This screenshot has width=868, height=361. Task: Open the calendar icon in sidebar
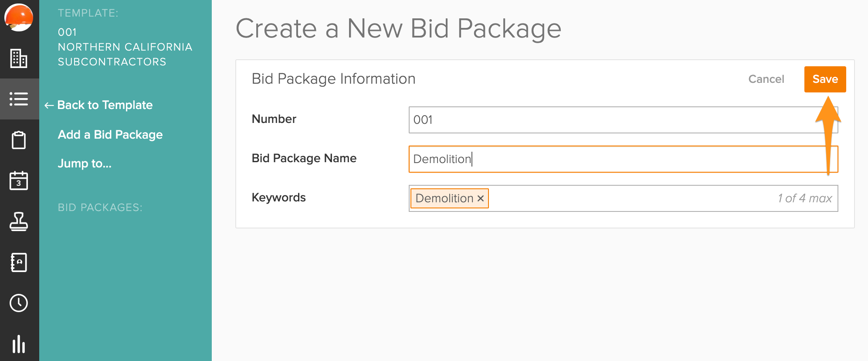click(x=19, y=180)
